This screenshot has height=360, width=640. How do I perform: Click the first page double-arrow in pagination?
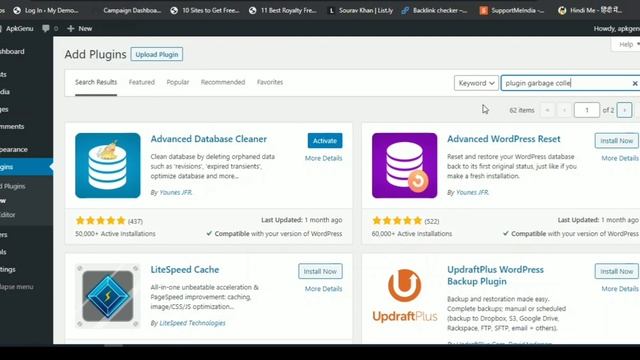pos(547,110)
